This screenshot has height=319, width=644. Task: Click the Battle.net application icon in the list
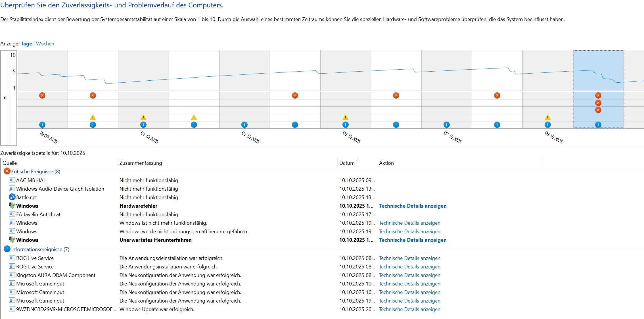[12, 197]
